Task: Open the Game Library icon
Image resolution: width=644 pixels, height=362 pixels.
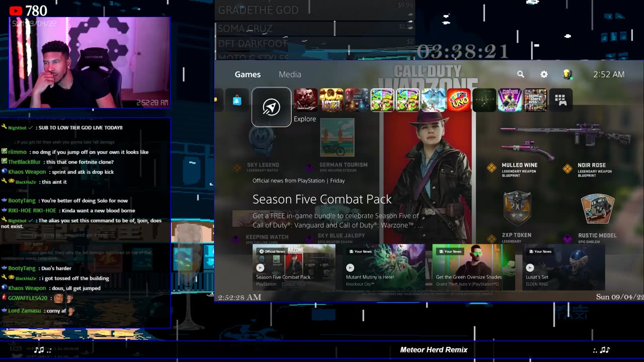Action: (x=561, y=100)
